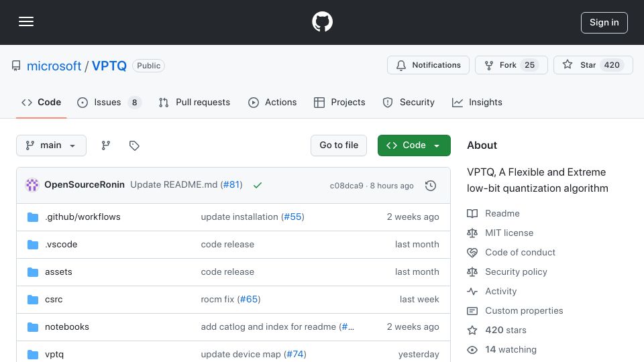Click the Sign in button
This screenshot has width=644, height=362.
pos(604,23)
